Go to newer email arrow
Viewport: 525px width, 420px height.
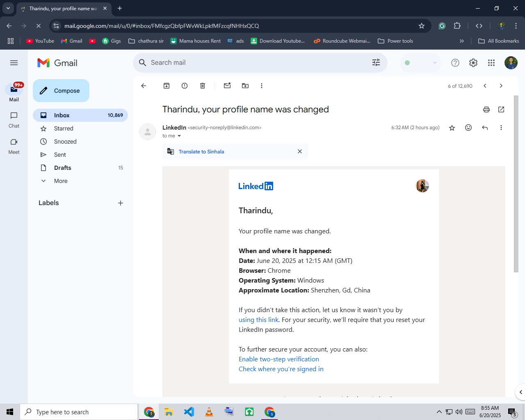(485, 86)
